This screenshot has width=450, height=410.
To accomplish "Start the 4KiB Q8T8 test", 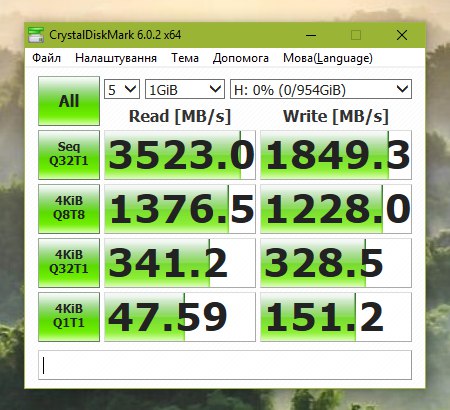I will pyautogui.click(x=69, y=209).
